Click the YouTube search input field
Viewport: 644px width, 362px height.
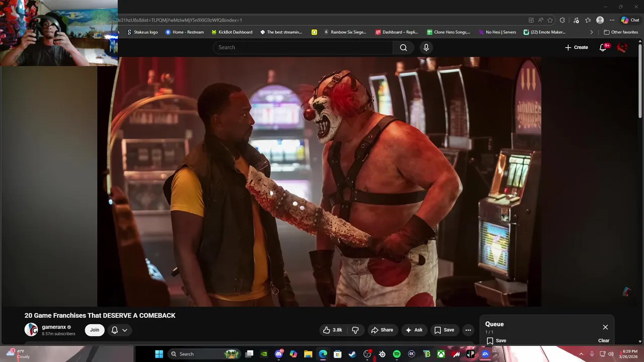(x=303, y=47)
